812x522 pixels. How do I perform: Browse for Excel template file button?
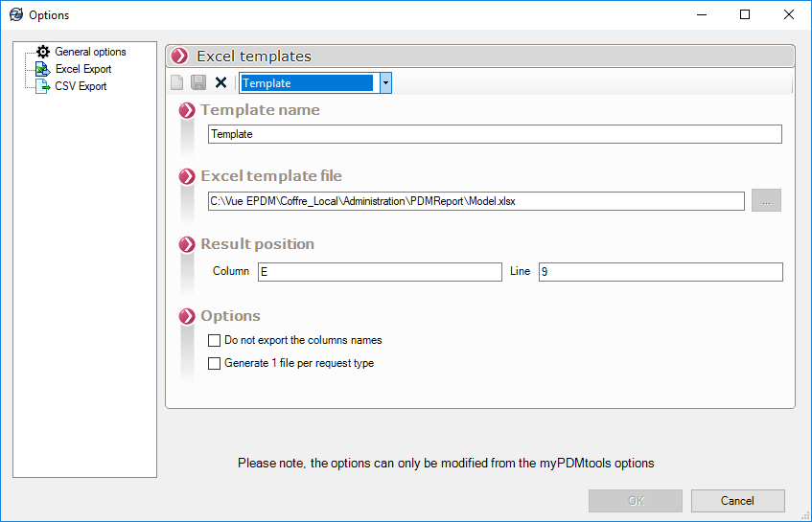[766, 200]
